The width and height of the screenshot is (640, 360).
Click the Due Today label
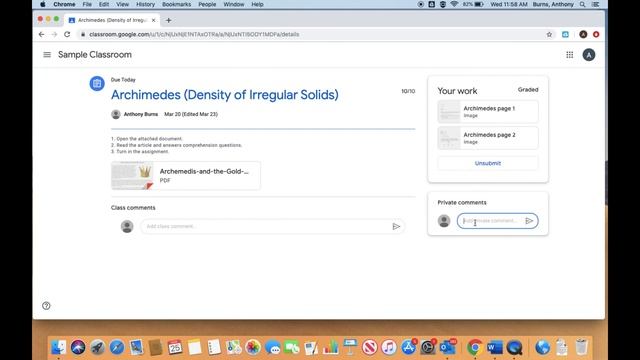tap(123, 80)
